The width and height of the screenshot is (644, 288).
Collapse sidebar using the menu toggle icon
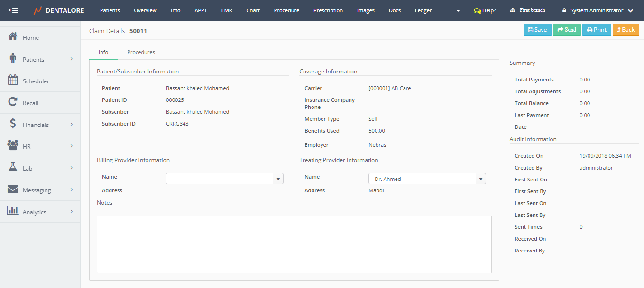tap(14, 10)
